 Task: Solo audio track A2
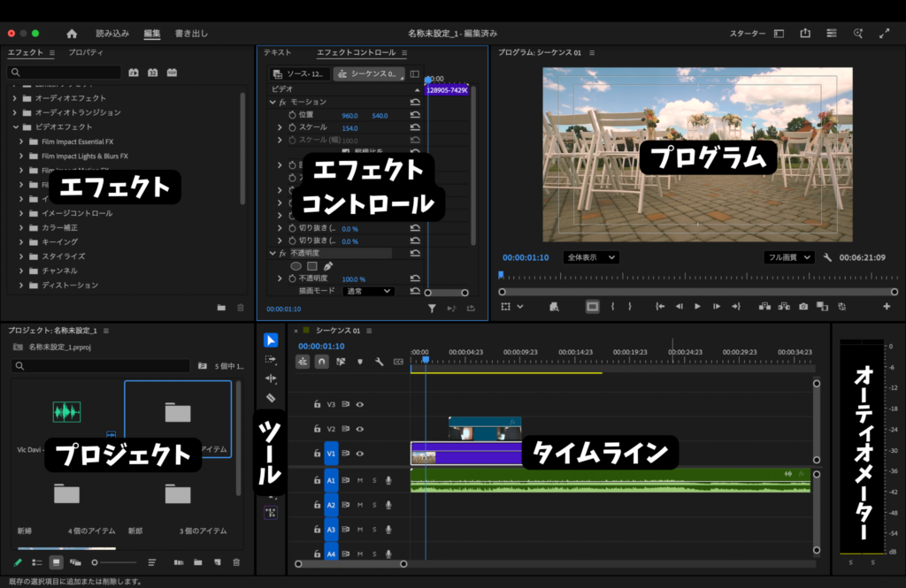pyautogui.click(x=374, y=505)
